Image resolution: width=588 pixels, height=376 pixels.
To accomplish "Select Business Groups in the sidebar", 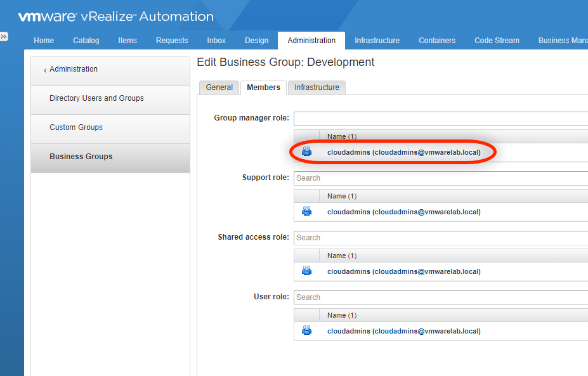I will click(x=81, y=157).
